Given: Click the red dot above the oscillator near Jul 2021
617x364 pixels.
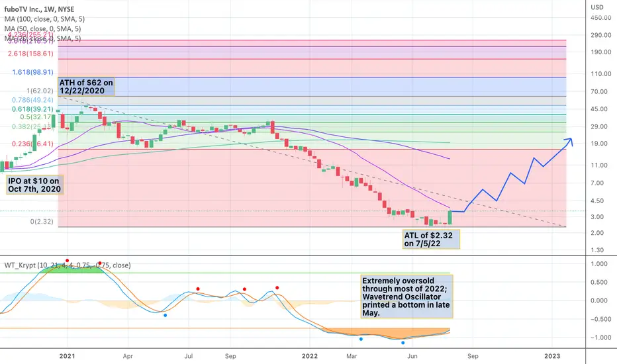Looking at the screenshot, I should pos(198,289).
